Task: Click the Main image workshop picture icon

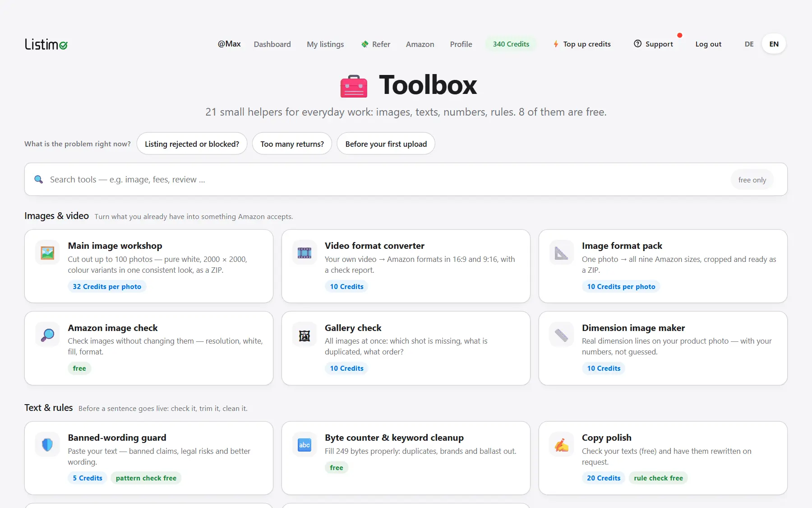Action: [x=47, y=253]
